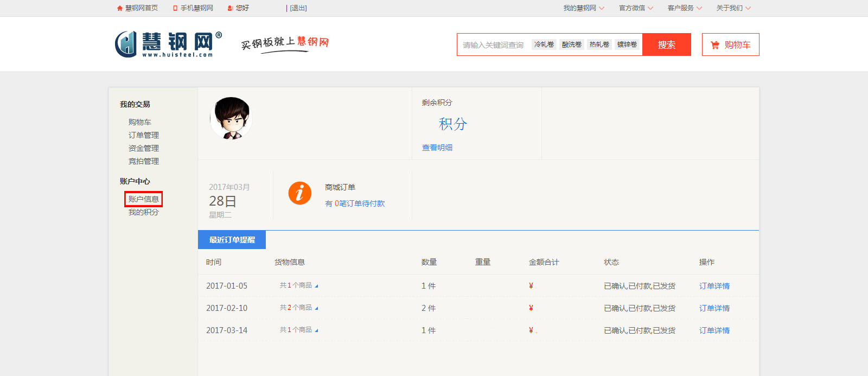Expand goods info for the 2017-03-14 order

(316, 330)
